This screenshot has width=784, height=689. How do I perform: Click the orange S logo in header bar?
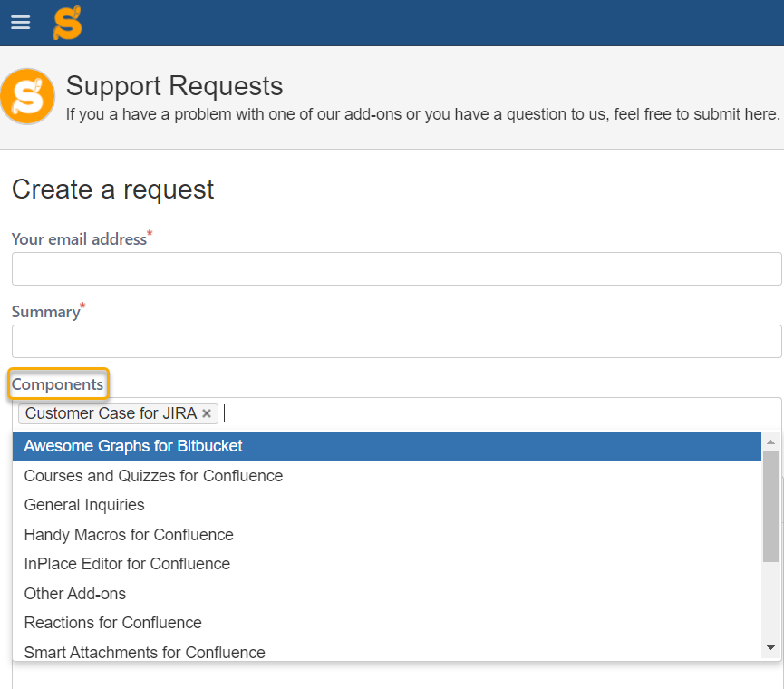[x=67, y=23]
